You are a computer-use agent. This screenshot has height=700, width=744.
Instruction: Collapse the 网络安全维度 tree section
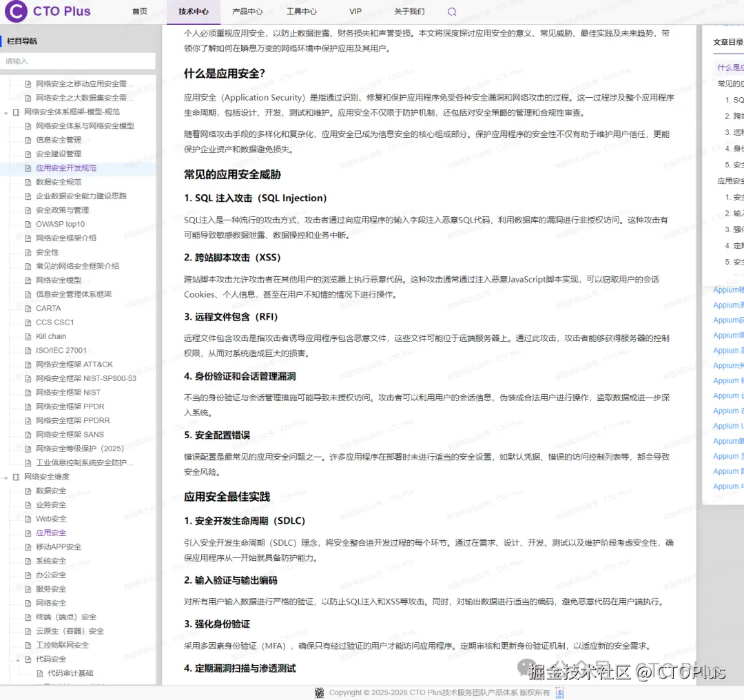[x=6, y=476]
